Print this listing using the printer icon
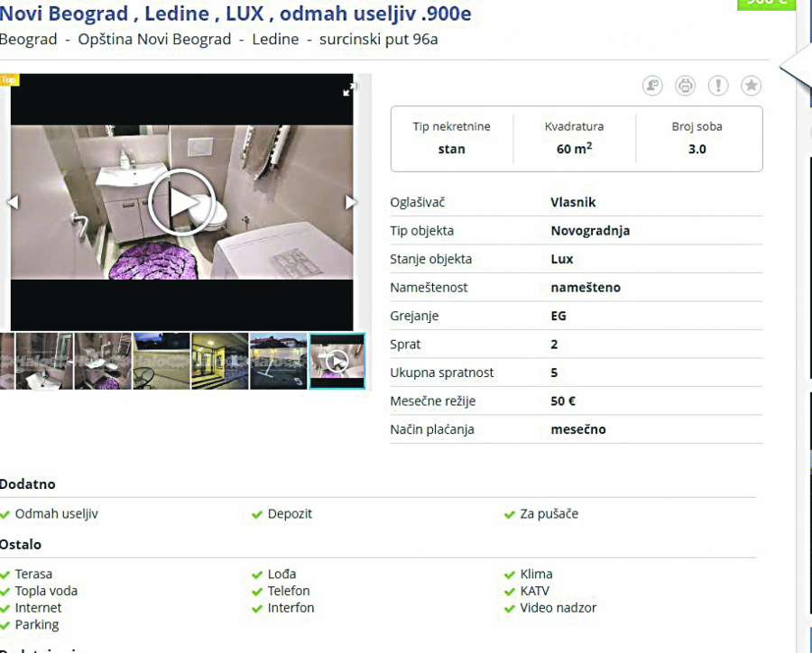This screenshot has height=653, width=812. click(686, 86)
